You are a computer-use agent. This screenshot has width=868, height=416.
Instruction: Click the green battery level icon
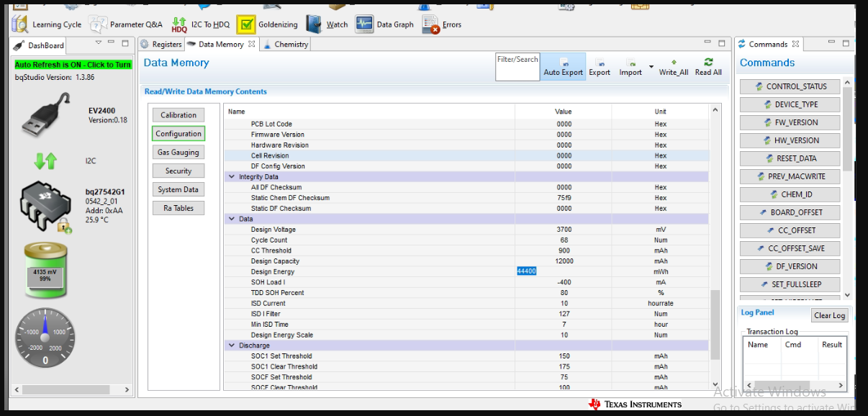point(45,270)
